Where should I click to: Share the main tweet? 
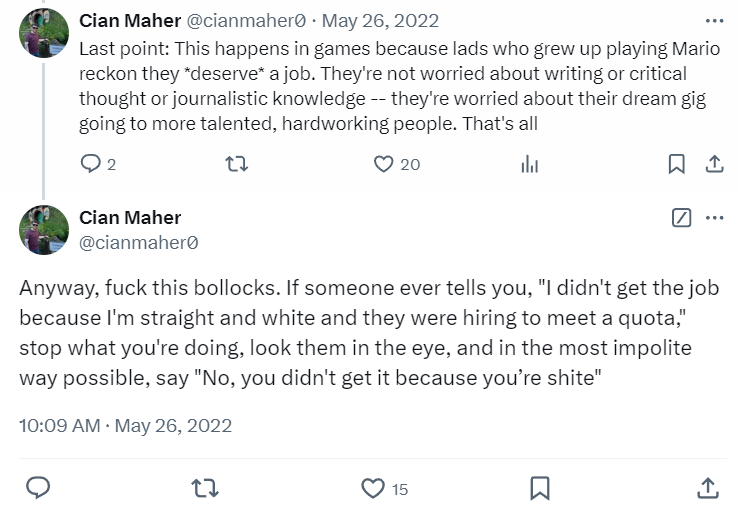[x=707, y=488]
